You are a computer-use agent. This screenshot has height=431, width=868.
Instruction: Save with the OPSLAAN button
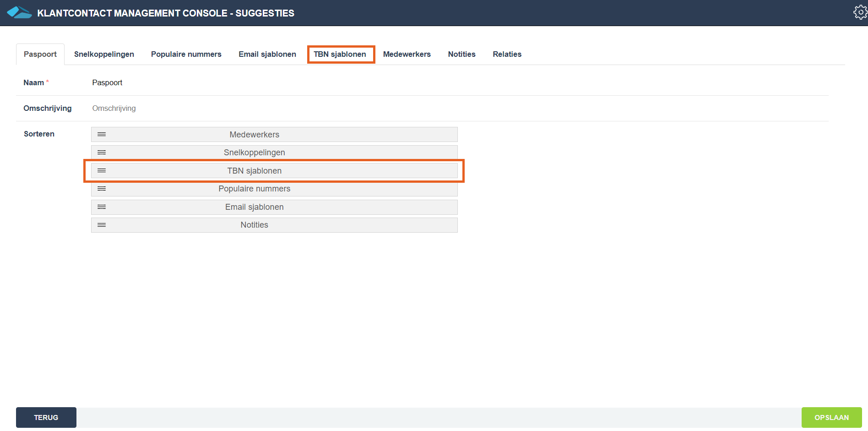coord(831,417)
